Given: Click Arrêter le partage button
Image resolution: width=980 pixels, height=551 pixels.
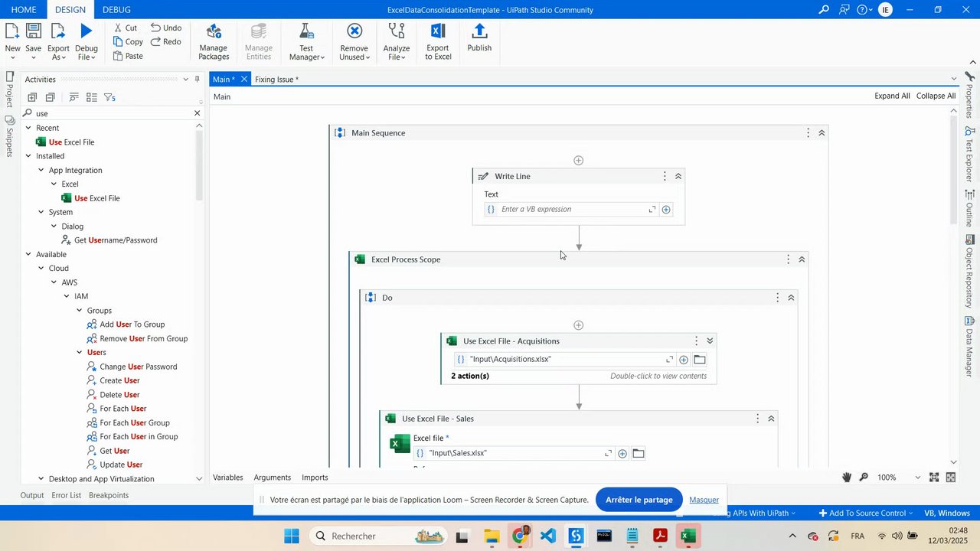Looking at the screenshot, I should coord(639,500).
